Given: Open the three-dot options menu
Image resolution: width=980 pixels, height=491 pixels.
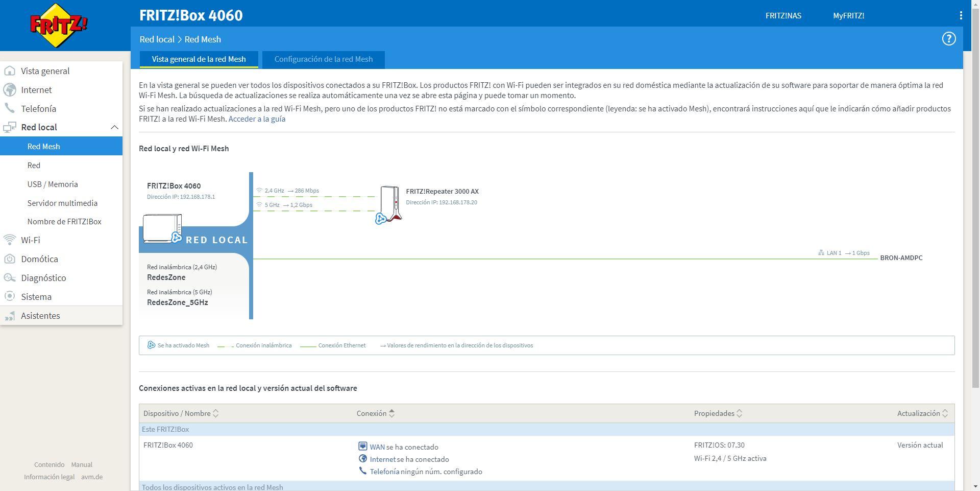Looking at the screenshot, I should pyautogui.click(x=961, y=16).
